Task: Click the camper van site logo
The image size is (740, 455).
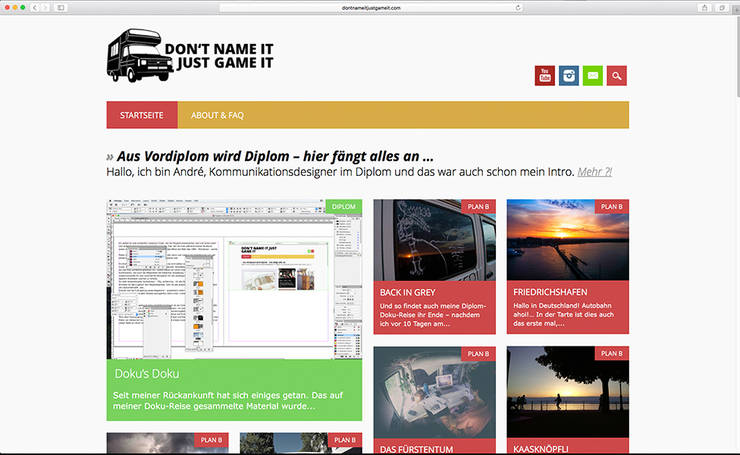Action: tap(140, 56)
